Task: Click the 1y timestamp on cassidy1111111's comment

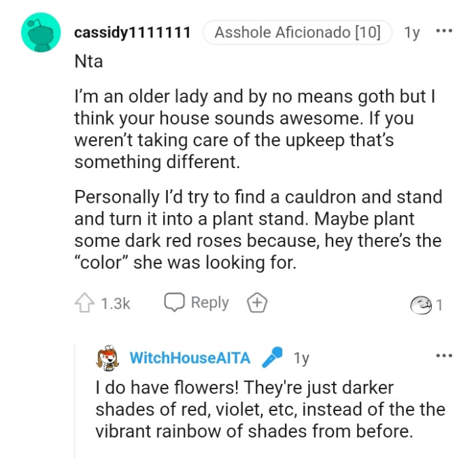Action: coord(411,32)
